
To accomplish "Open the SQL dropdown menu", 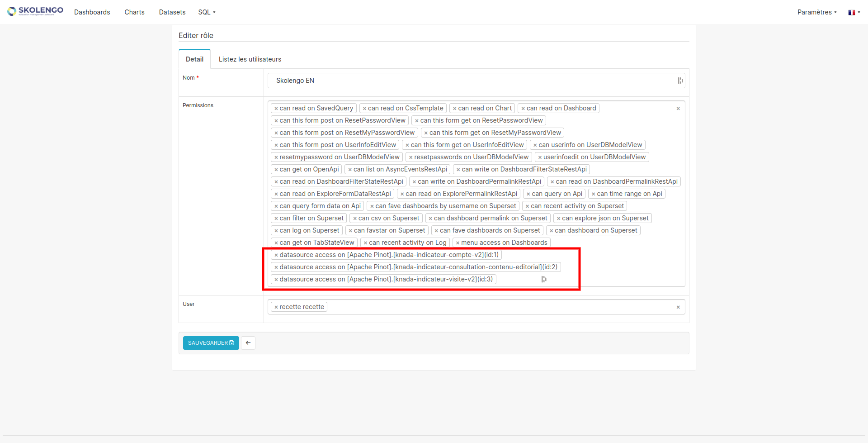I will coord(206,12).
